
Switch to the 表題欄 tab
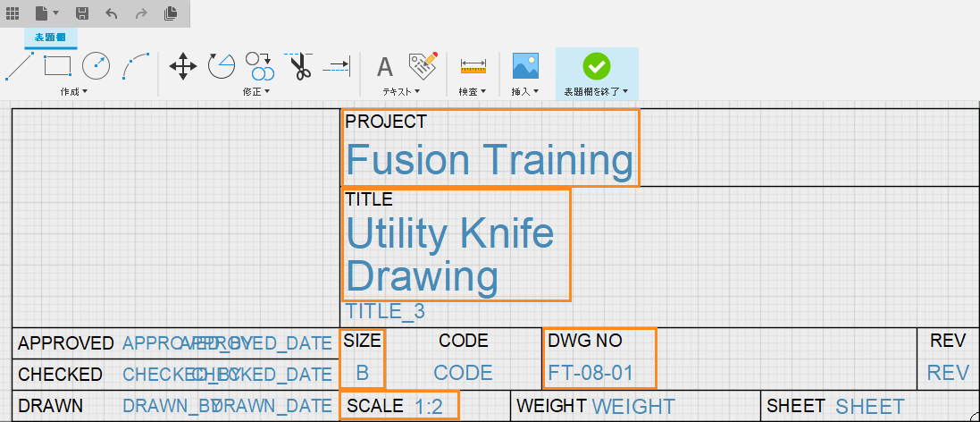tap(51, 37)
